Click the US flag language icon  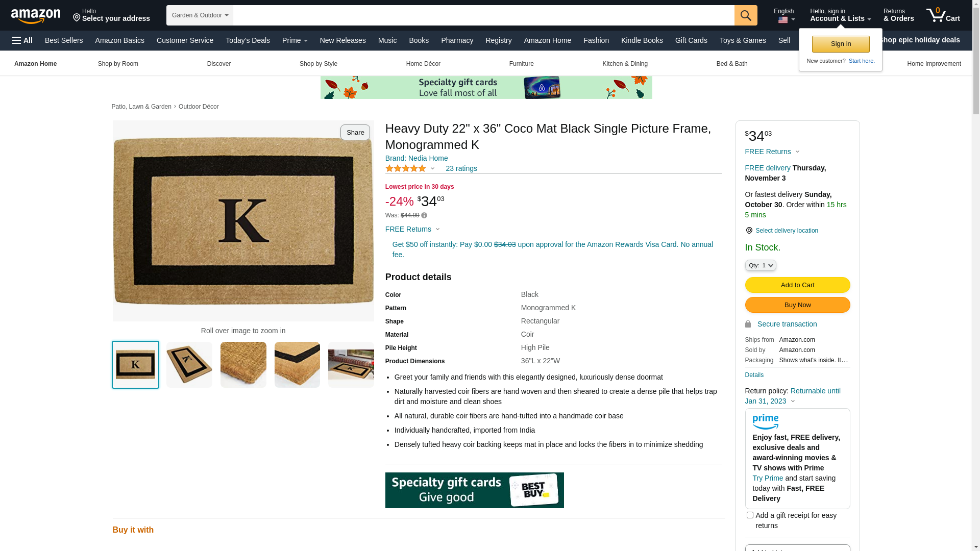point(783,20)
